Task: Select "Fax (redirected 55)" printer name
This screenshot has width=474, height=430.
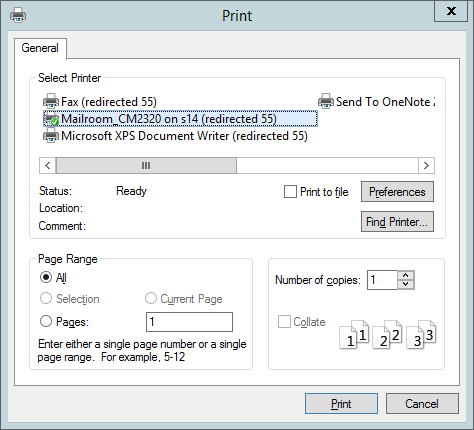Action: pyautogui.click(x=109, y=102)
